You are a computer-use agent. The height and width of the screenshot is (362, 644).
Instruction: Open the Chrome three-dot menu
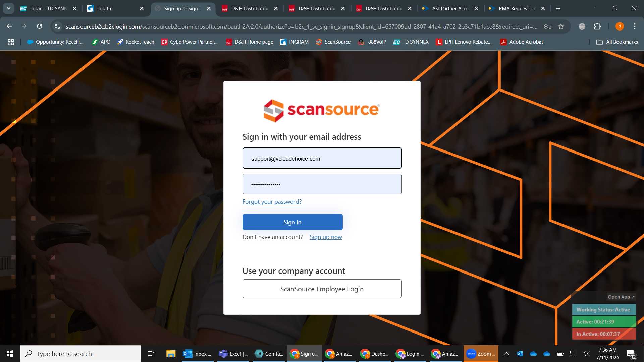[635, 26]
